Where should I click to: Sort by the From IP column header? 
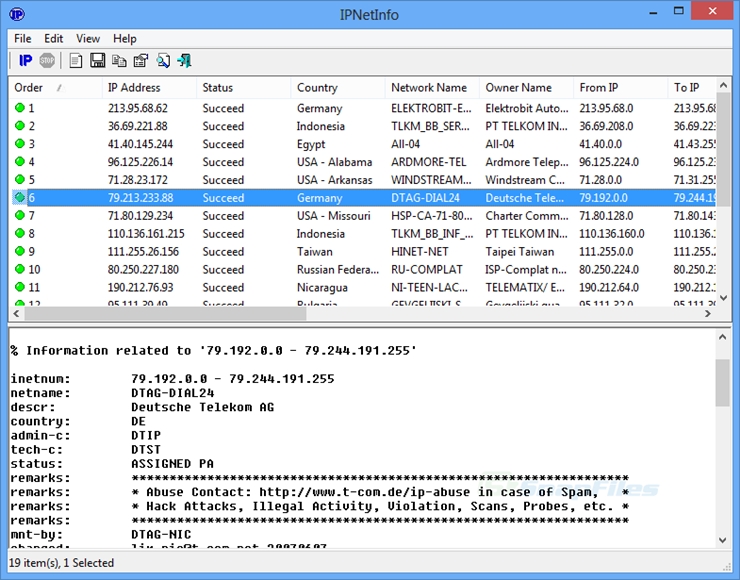[621, 88]
